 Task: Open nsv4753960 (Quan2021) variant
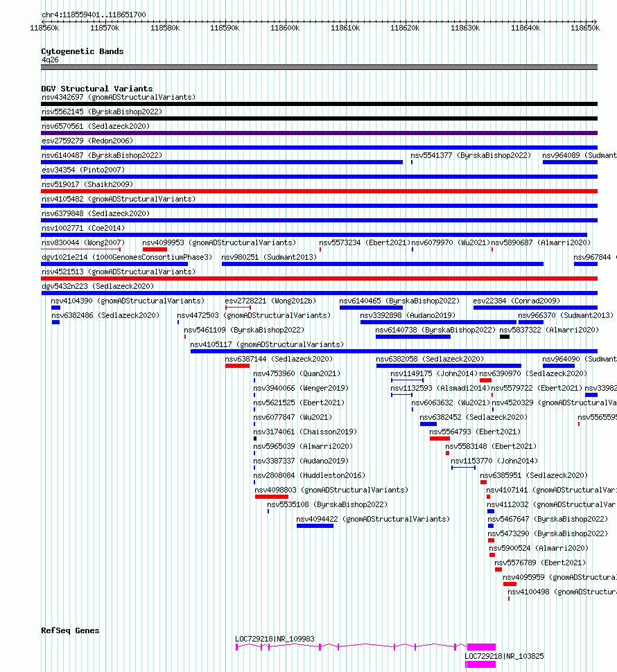[x=297, y=374]
